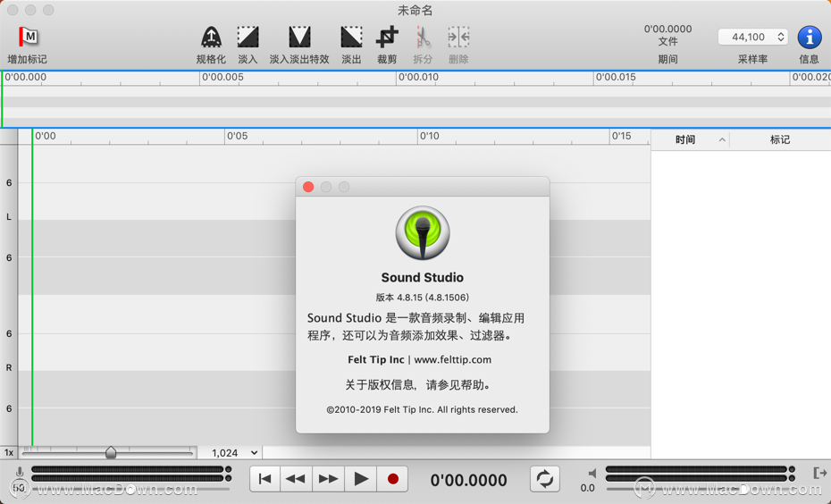The width and height of the screenshot is (831, 504).
Task: Click the output speaker volume icon
Action: coord(592,473)
